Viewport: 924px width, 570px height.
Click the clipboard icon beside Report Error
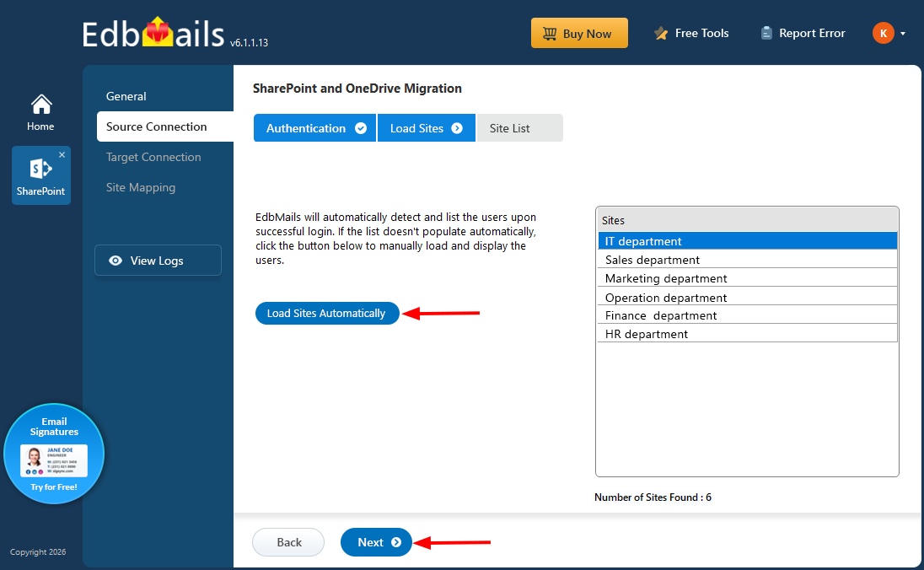[766, 33]
